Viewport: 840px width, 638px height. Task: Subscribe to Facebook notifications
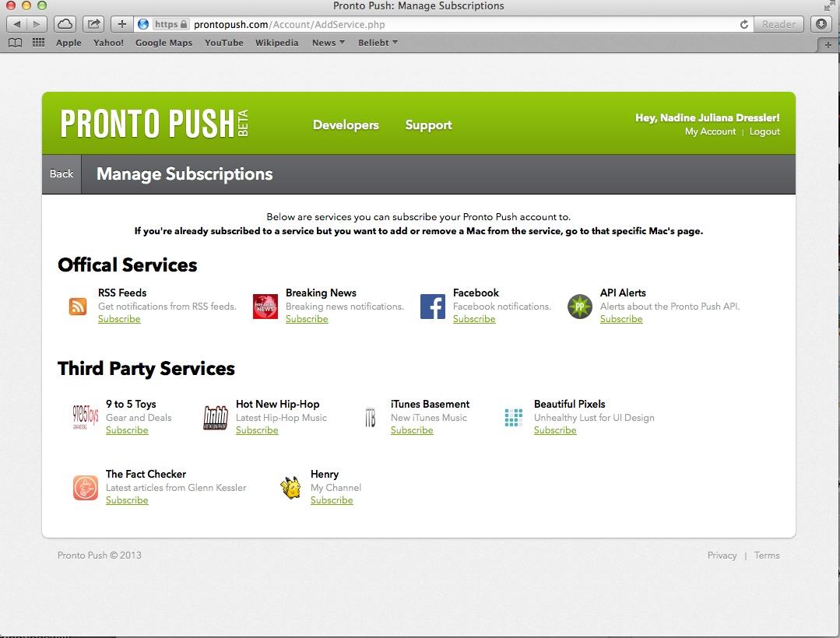pos(474,319)
